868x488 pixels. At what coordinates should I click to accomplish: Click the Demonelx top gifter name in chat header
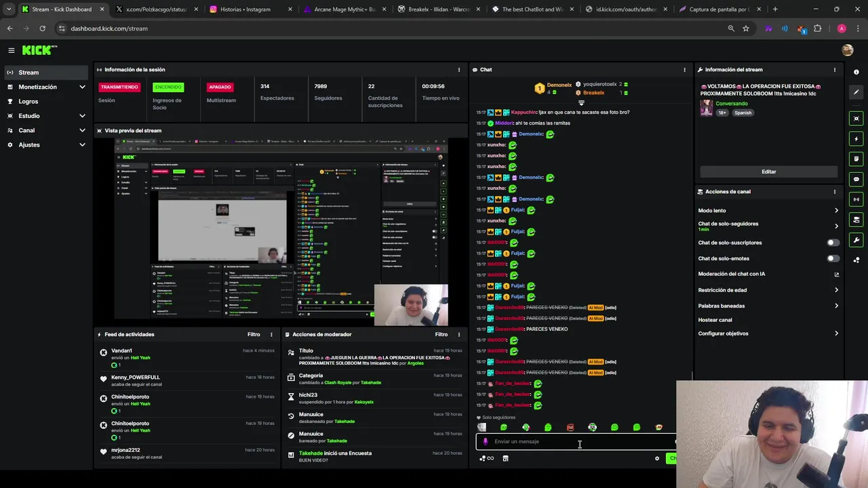pyautogui.click(x=559, y=85)
